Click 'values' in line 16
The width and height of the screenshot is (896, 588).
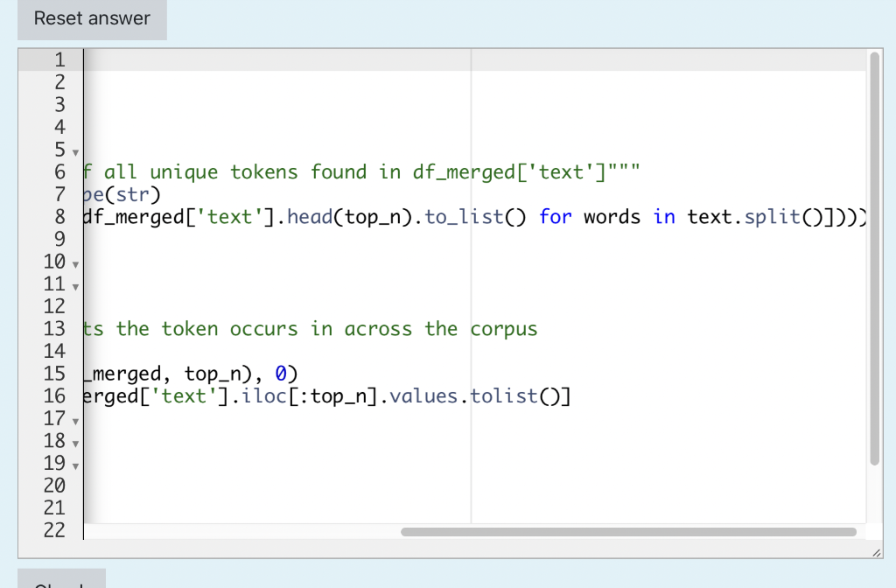[x=424, y=396]
